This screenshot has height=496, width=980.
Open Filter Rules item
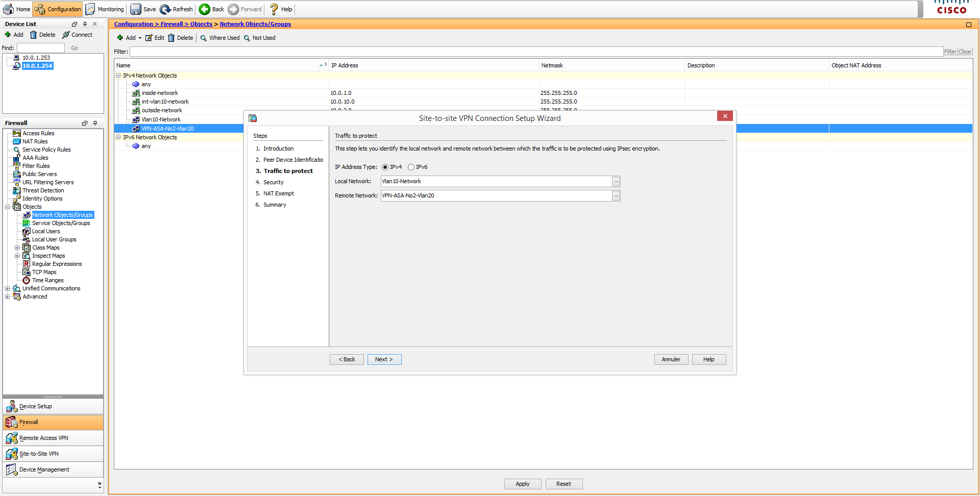pos(36,166)
